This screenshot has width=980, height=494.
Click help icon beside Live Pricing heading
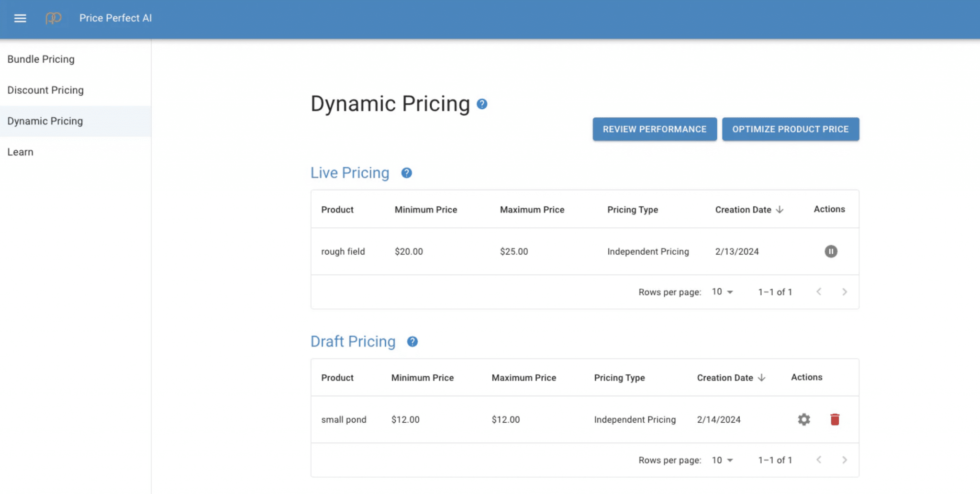(x=406, y=173)
